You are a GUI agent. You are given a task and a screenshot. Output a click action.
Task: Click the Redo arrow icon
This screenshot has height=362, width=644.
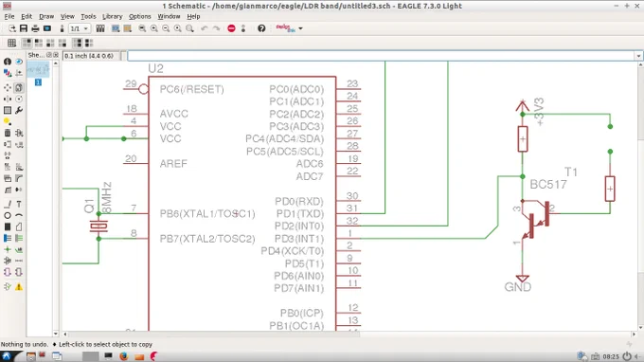[x=217, y=28]
